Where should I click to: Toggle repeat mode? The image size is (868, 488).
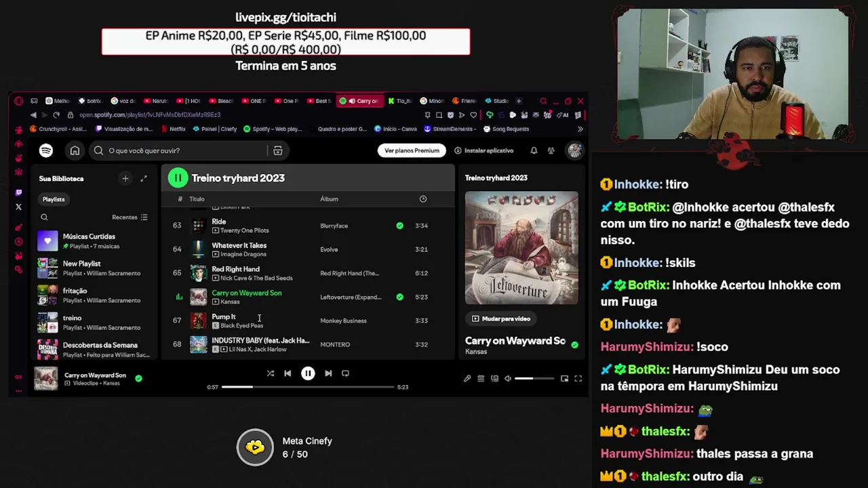(x=345, y=373)
